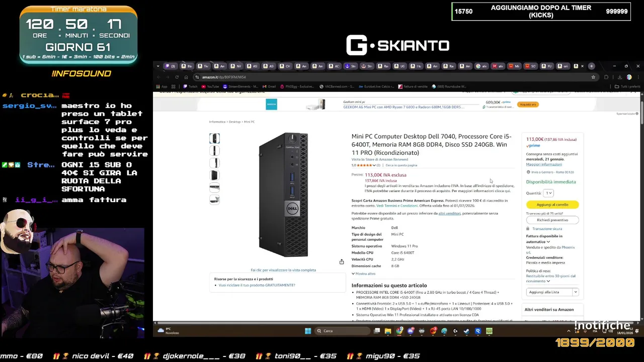Screen dimensions: 644x362
Task: Select the first product thumbnail
Action: [214, 138]
